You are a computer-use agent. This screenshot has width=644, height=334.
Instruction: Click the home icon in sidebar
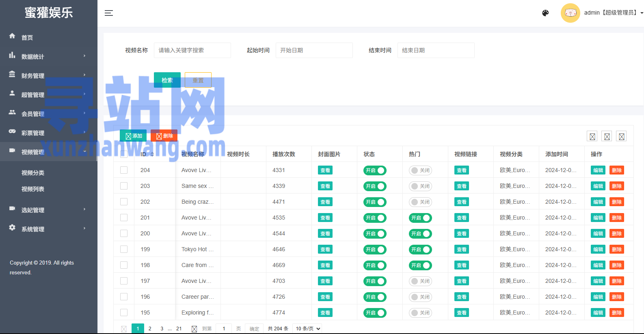[12, 36]
